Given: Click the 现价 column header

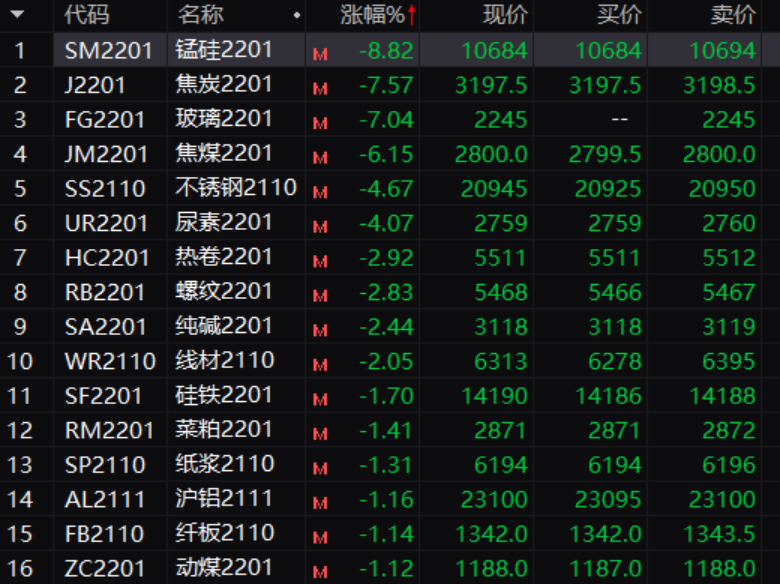Looking at the screenshot, I should [x=505, y=15].
